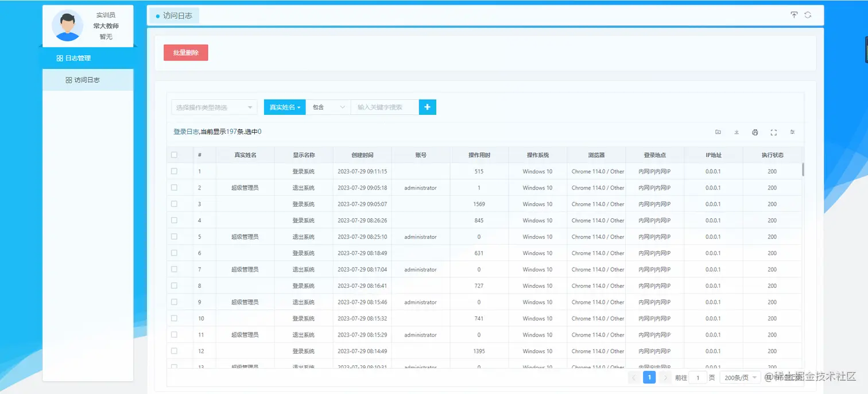Click the upload arrow icon in top bar
The height and width of the screenshot is (394, 868).
point(794,15)
